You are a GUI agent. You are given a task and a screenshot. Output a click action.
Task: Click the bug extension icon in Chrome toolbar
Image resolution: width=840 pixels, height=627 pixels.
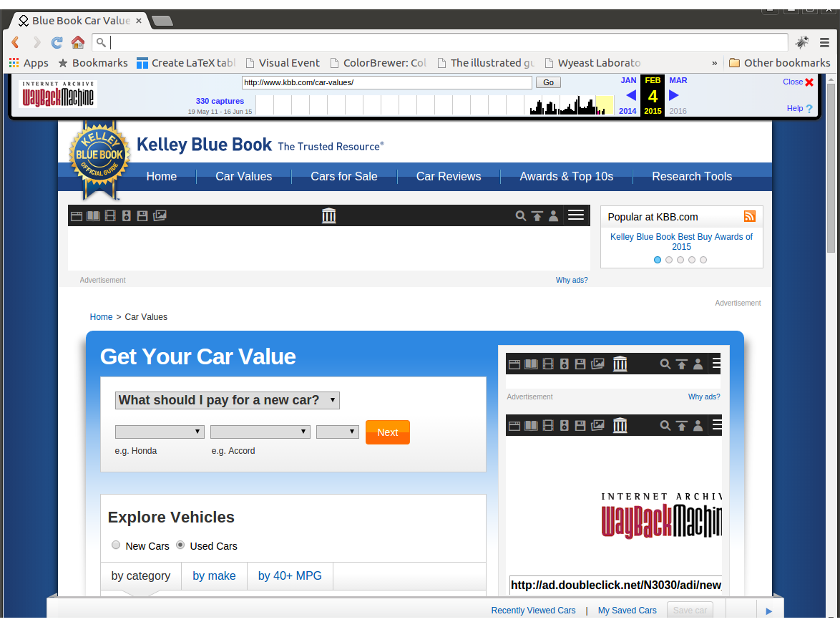click(802, 42)
